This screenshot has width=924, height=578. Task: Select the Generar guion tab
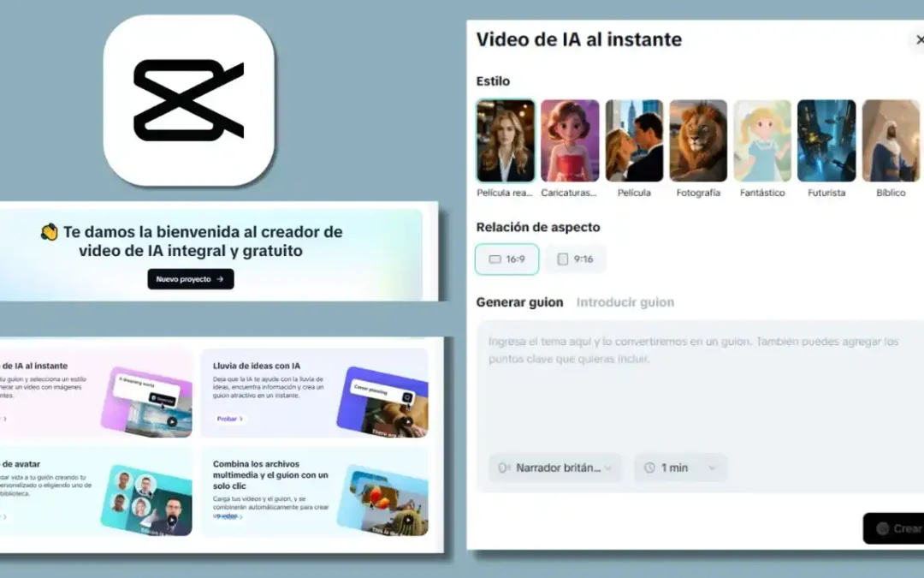pyautogui.click(x=520, y=301)
